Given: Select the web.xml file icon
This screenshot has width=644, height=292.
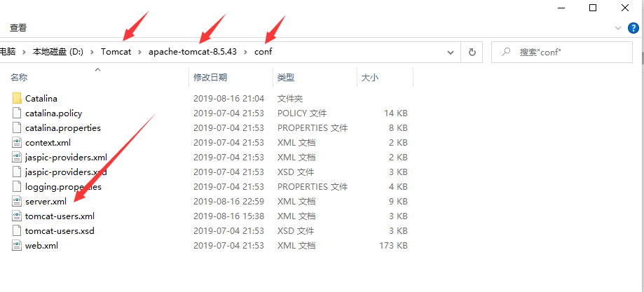Looking at the screenshot, I should pyautogui.click(x=17, y=246).
